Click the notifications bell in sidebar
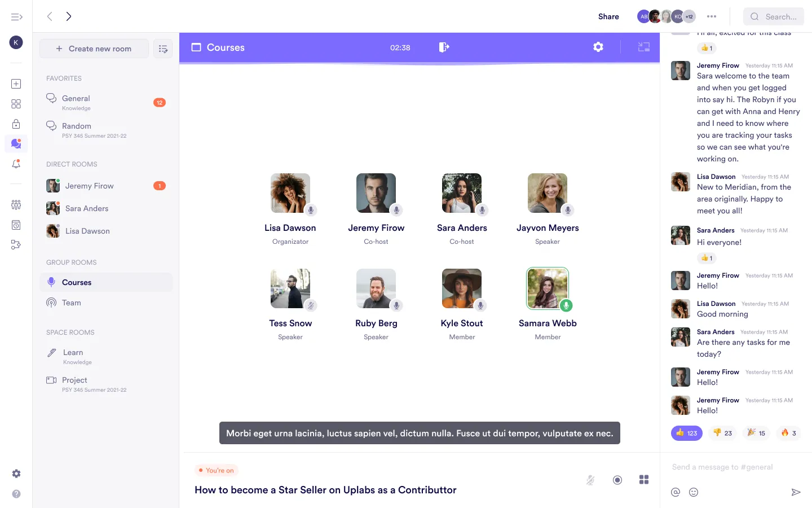 point(16,164)
